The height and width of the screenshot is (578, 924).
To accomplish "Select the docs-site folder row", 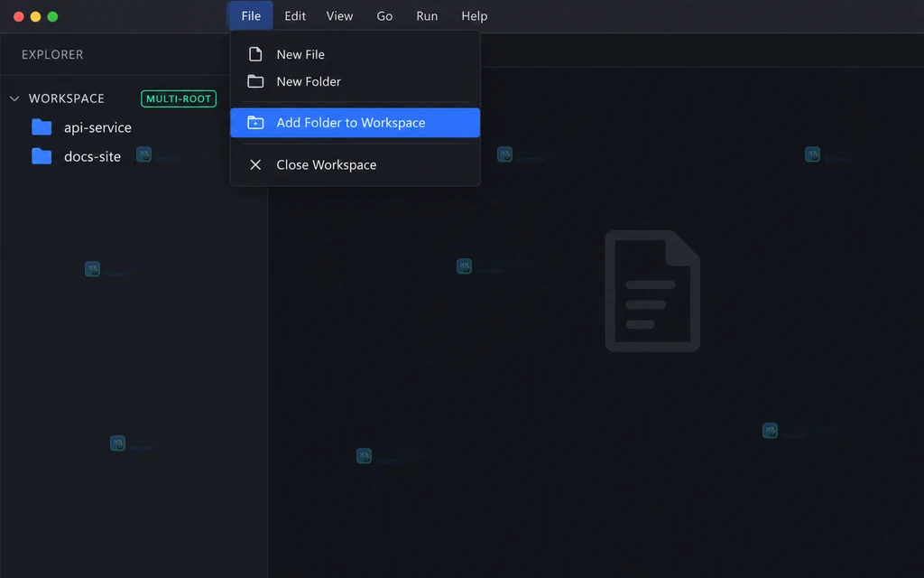I will click(x=134, y=156).
